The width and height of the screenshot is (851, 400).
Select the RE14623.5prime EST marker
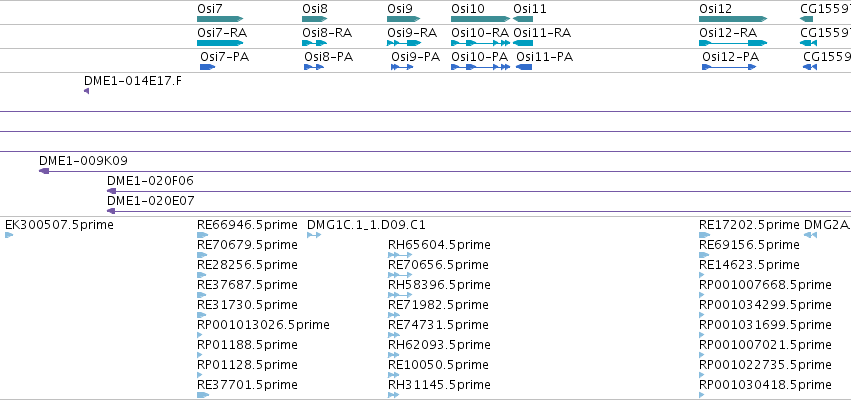coord(702,275)
